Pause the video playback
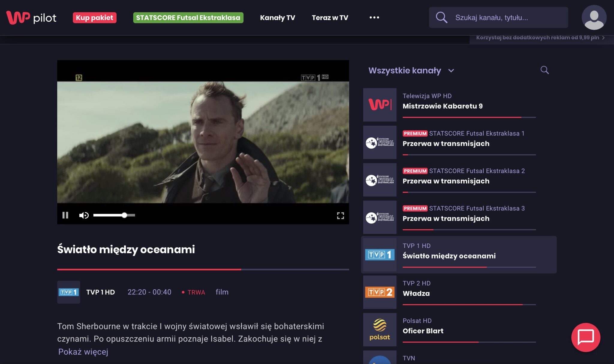 pos(65,215)
